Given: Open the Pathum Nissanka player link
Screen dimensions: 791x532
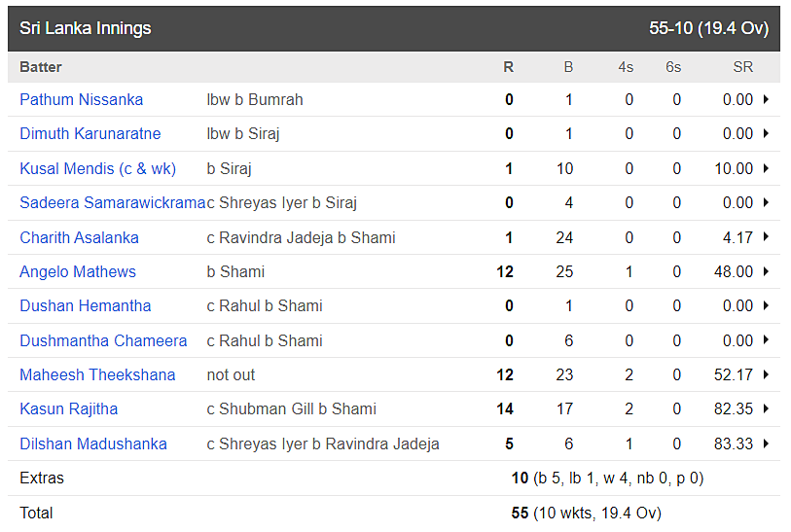Looking at the screenshot, I should pyautogui.click(x=81, y=99).
